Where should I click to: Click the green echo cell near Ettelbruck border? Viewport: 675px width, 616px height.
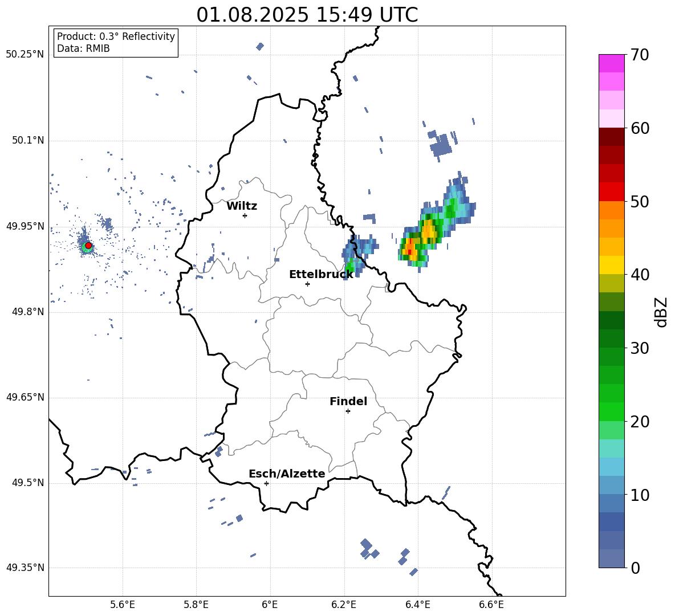point(349,267)
